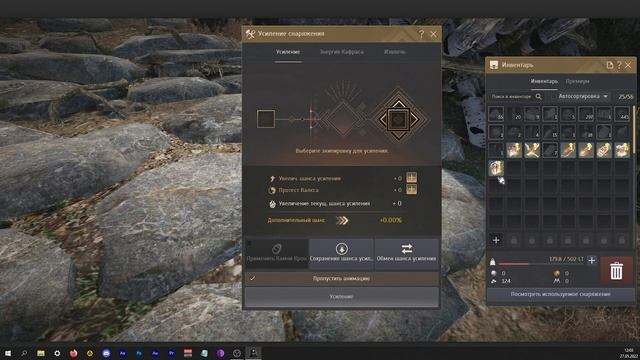Click the gold button on the Прогресс Валкса row

[411, 189]
